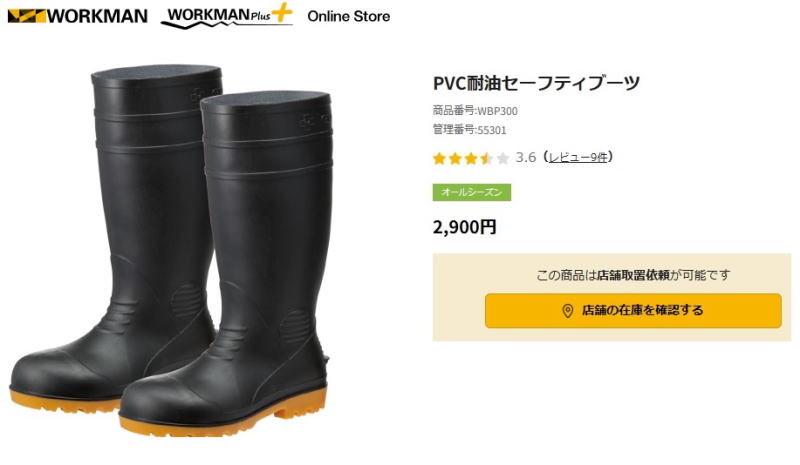The image size is (800, 465).
Task: Click the 商品番号 WBP300 text
Action: (475, 111)
